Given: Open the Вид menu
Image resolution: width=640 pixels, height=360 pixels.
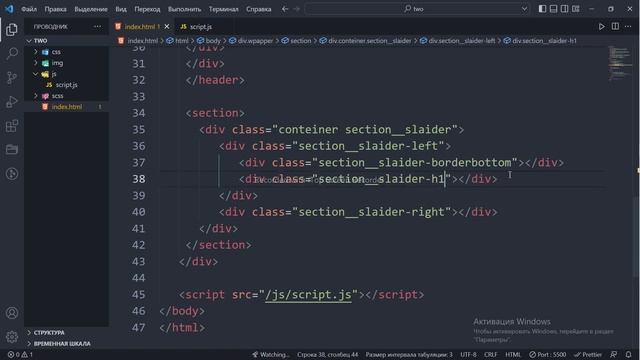Looking at the screenshot, I should [x=121, y=9].
